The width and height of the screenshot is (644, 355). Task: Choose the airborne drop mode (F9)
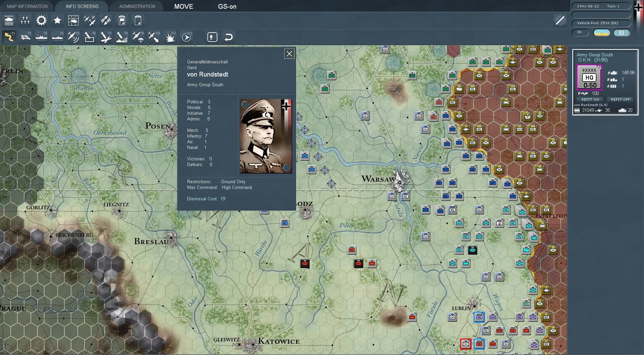138,37
